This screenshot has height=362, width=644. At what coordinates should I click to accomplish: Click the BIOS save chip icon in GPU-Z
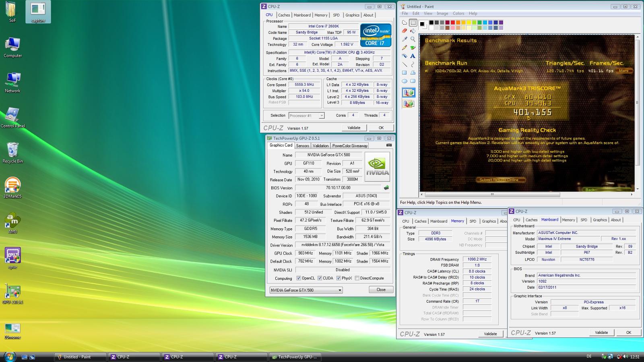click(386, 188)
